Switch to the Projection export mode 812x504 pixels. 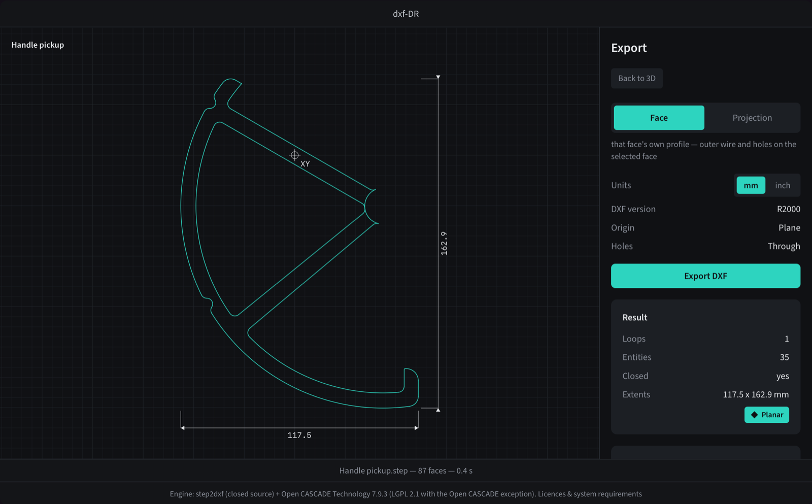pos(752,118)
